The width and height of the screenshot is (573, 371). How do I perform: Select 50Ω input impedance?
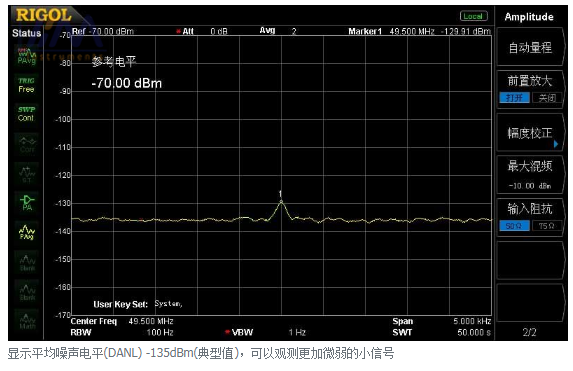pyautogui.click(x=514, y=226)
